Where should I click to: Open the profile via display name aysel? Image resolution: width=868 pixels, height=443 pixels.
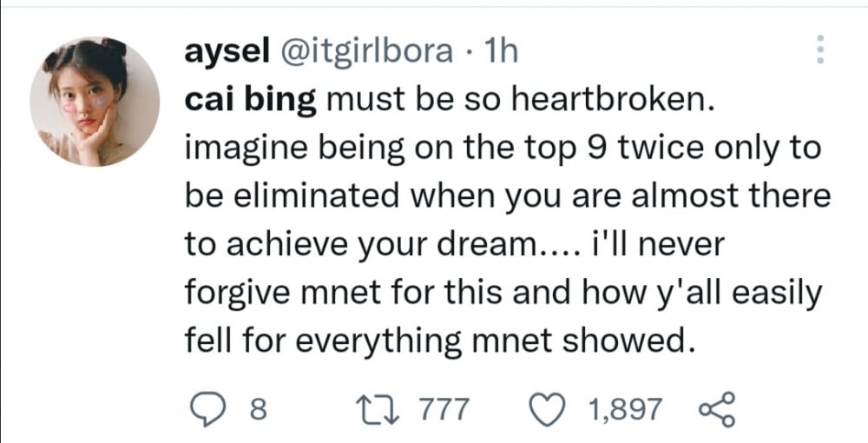click(227, 53)
